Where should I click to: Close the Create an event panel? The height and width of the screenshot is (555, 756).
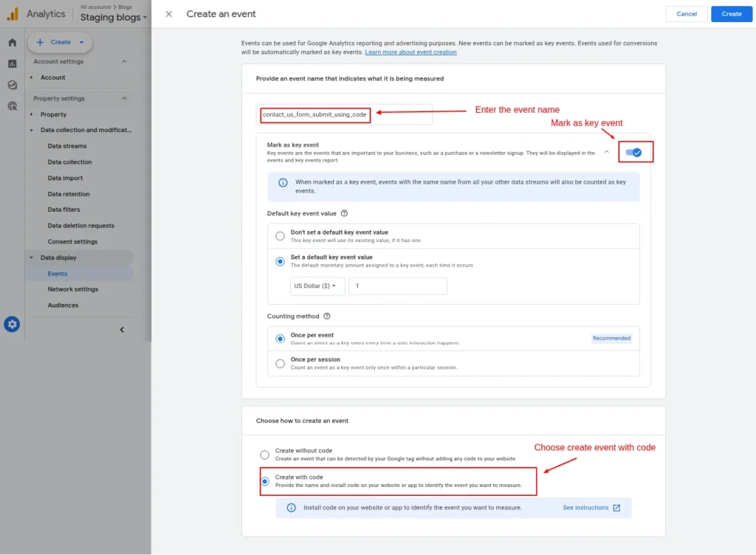pyautogui.click(x=169, y=14)
